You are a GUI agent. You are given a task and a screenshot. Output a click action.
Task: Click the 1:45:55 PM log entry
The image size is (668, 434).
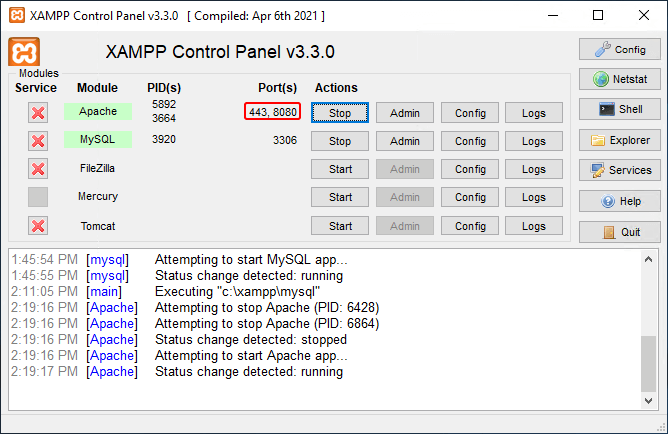tap(177, 276)
